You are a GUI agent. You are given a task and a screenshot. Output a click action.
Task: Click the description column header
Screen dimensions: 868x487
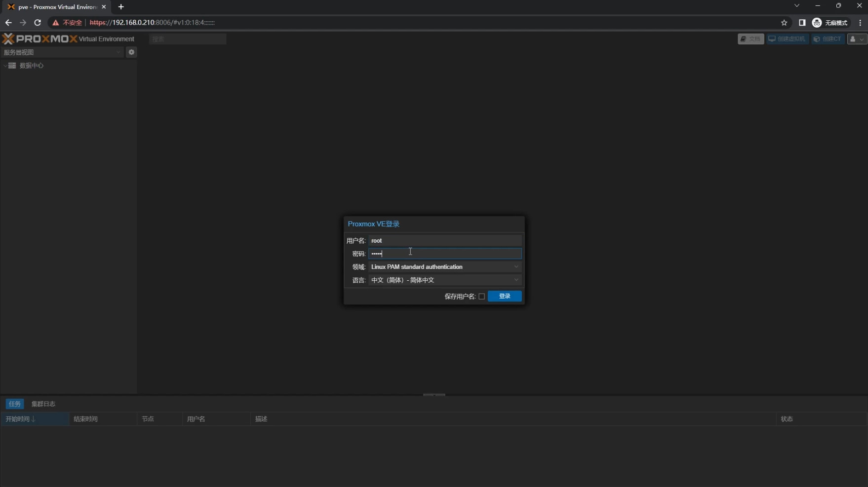(513, 419)
